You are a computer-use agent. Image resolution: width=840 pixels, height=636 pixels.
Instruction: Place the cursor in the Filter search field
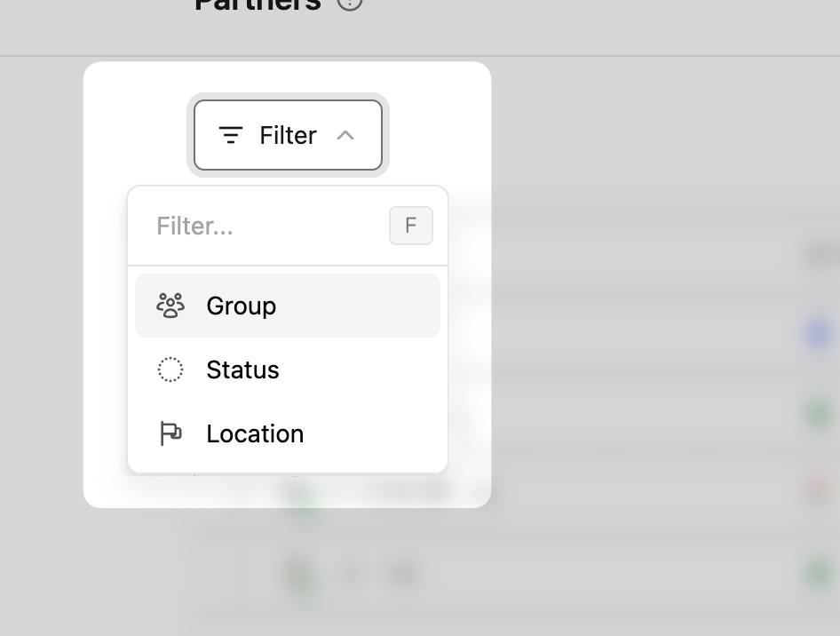coord(249,226)
